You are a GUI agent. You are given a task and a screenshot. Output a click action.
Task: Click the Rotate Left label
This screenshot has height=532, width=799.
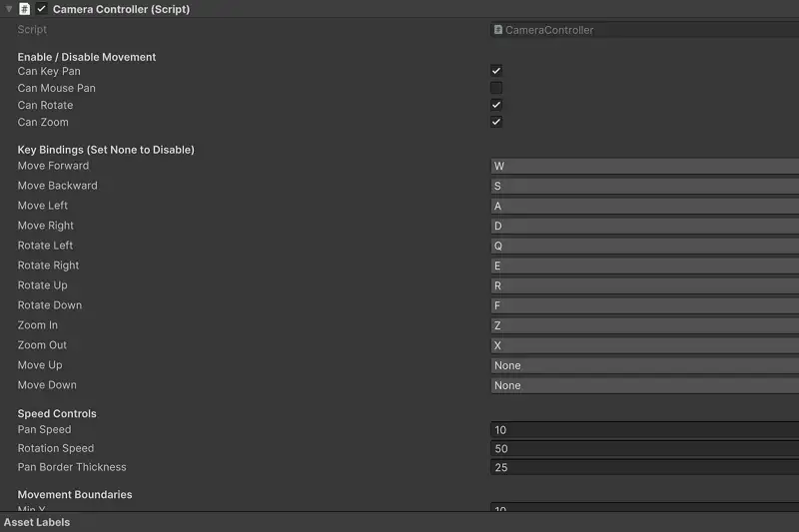(x=45, y=246)
